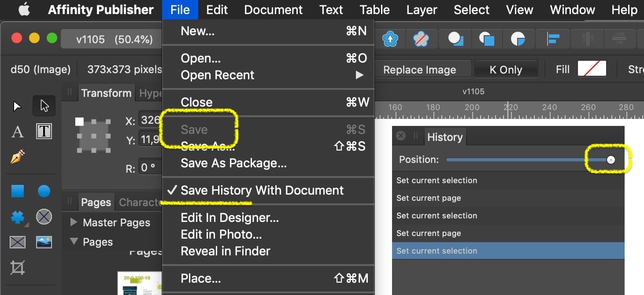
Task: Open the Apple menu
Action: pyautogui.click(x=24, y=10)
